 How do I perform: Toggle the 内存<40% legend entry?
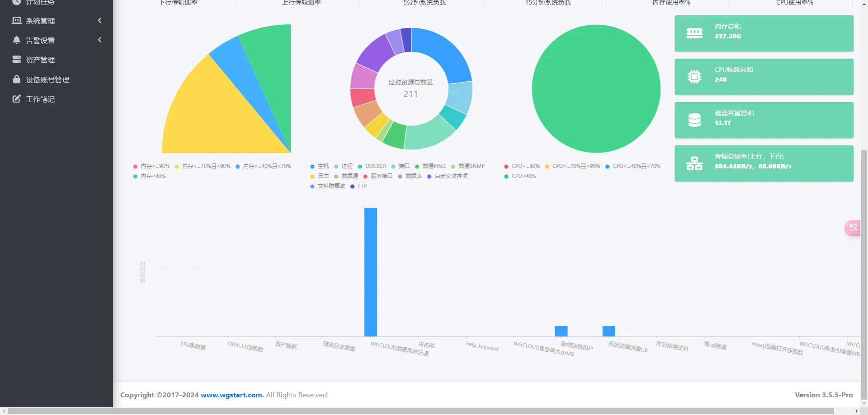coord(150,176)
